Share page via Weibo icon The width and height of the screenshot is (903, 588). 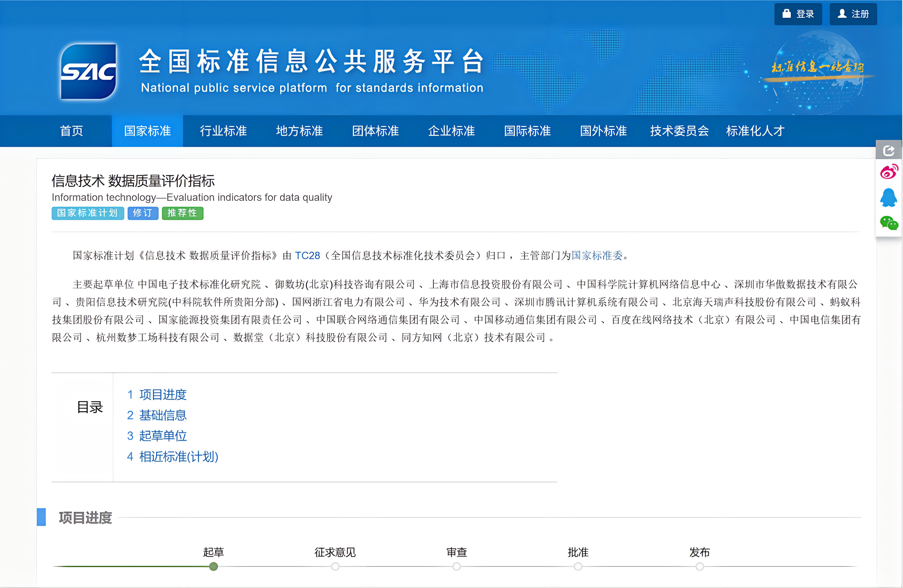tap(889, 172)
